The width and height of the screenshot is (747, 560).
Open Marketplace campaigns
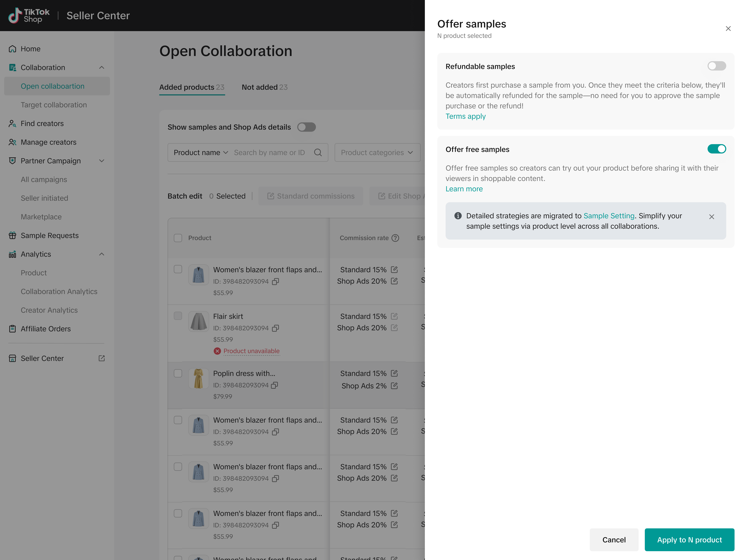point(41,217)
